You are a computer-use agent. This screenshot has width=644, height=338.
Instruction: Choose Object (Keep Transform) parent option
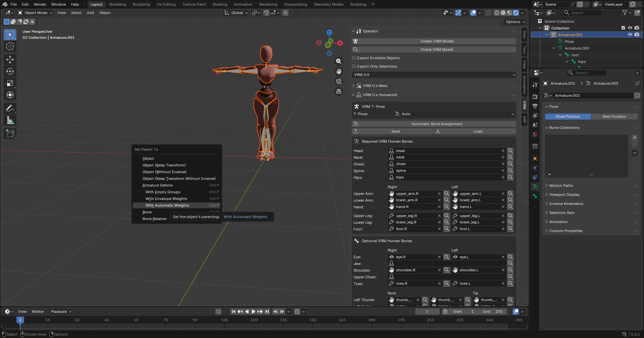[x=176, y=165]
